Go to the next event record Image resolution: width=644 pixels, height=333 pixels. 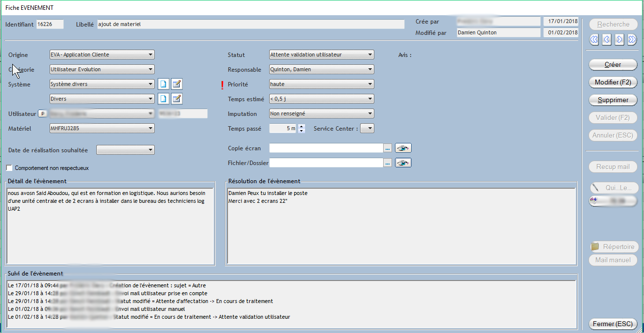(x=619, y=40)
